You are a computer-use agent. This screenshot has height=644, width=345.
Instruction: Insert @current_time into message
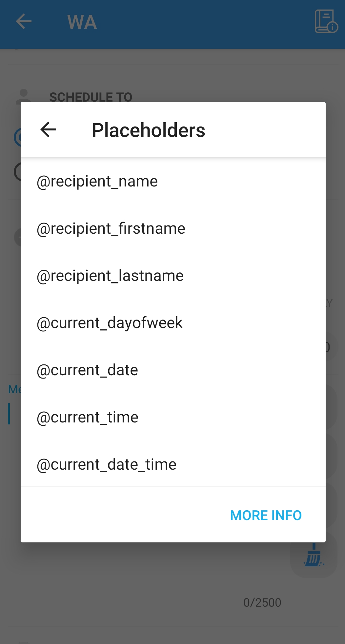87,418
